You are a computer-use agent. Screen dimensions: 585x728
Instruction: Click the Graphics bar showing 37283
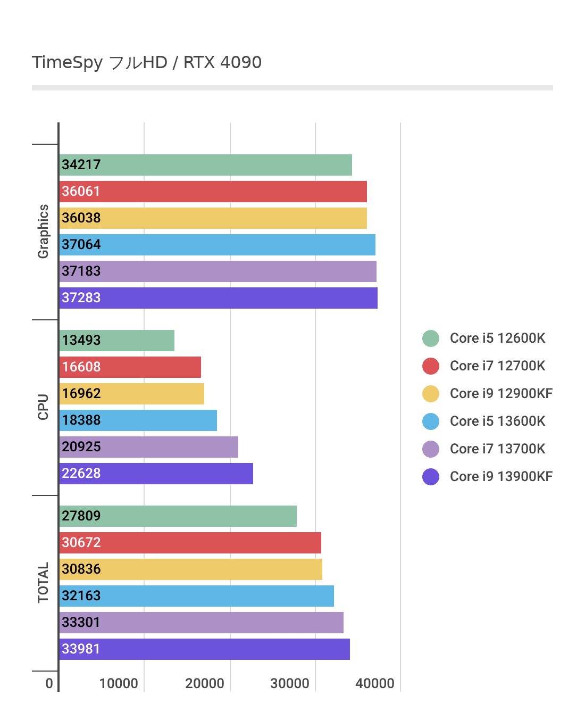click(x=218, y=298)
